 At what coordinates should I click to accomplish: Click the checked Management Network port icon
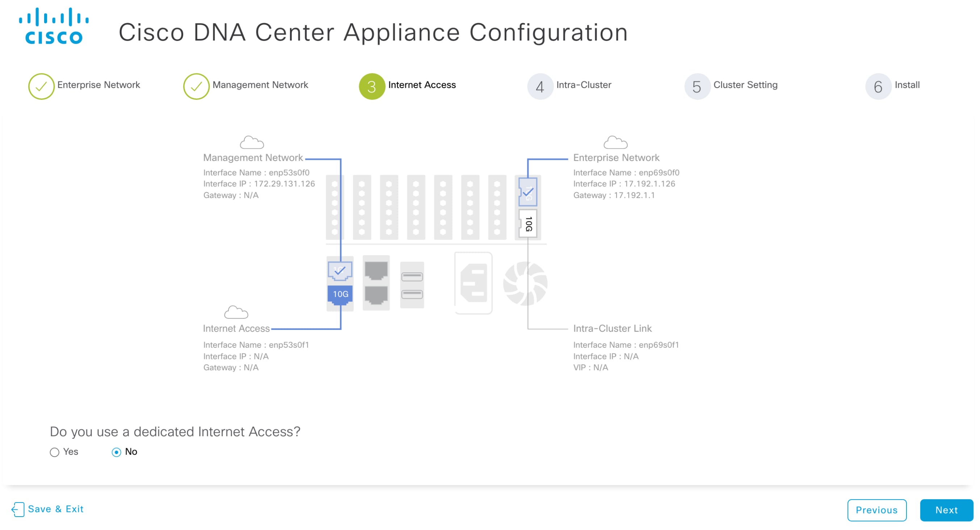[340, 271]
